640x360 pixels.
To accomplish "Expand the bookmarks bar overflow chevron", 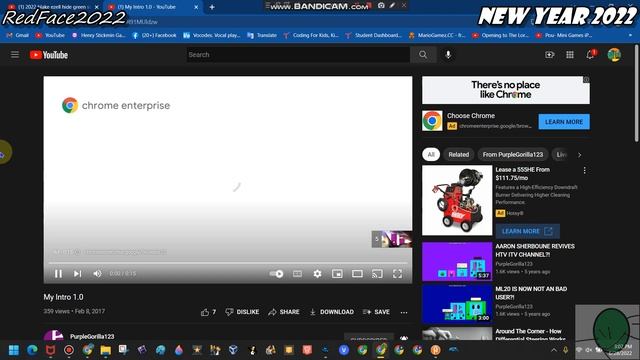I will pyautogui.click(x=630, y=36).
